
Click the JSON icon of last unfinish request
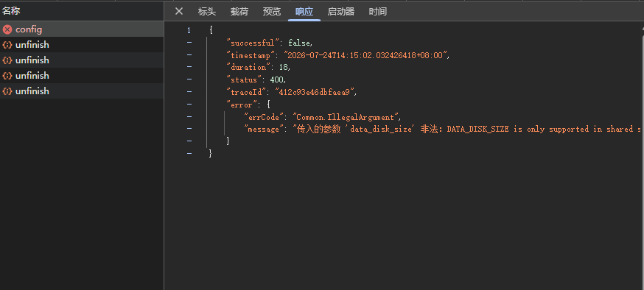pos(7,91)
